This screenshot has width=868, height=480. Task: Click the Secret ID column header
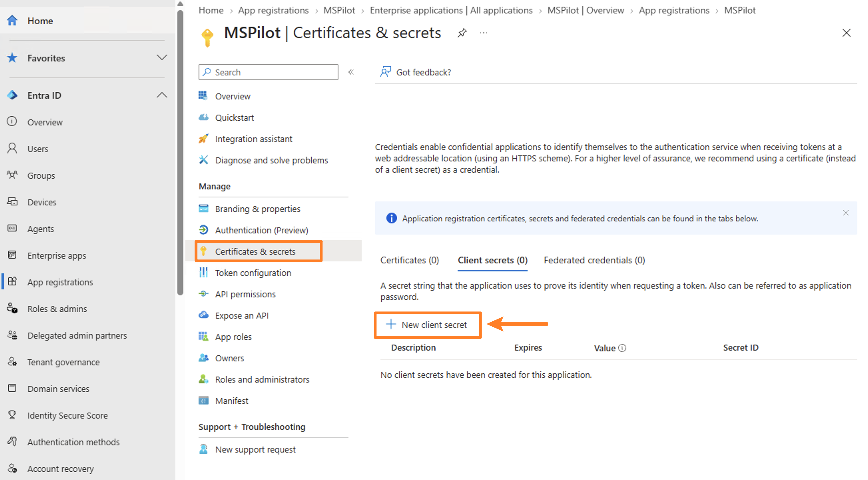pyautogui.click(x=741, y=348)
